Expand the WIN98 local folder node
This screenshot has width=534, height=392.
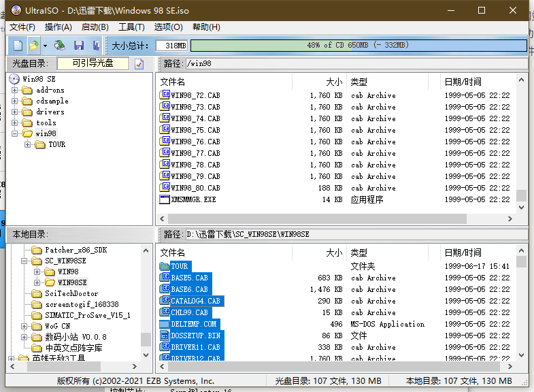point(37,272)
